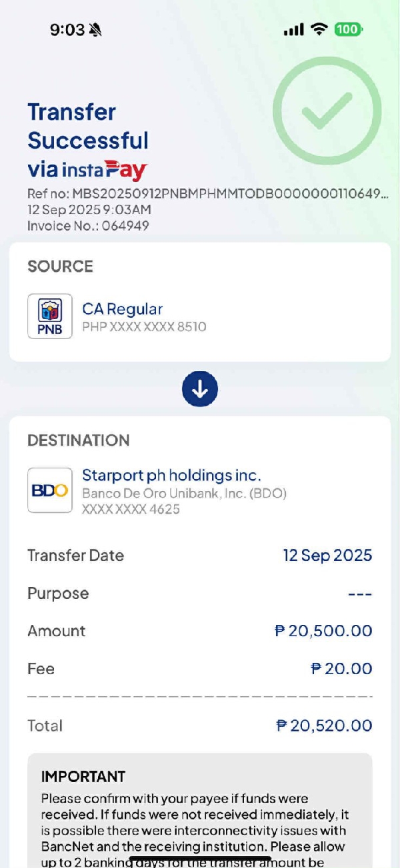Tap the amount value ₱ 20,500.00
This screenshot has height=868, width=400.
pyautogui.click(x=323, y=631)
